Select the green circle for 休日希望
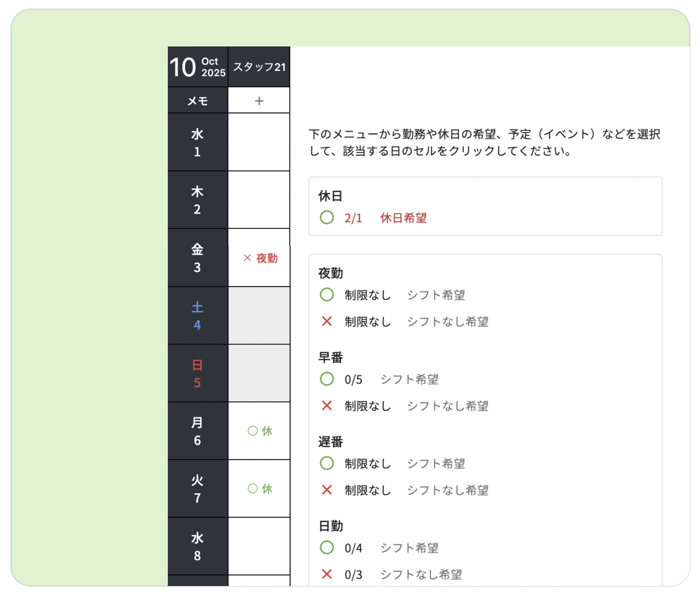Viewport: 700px width, 596px height. click(x=326, y=217)
